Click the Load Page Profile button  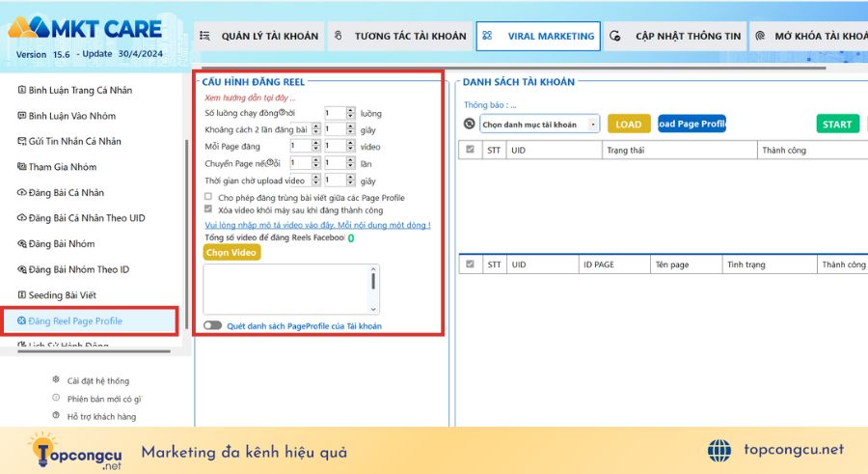(x=692, y=124)
